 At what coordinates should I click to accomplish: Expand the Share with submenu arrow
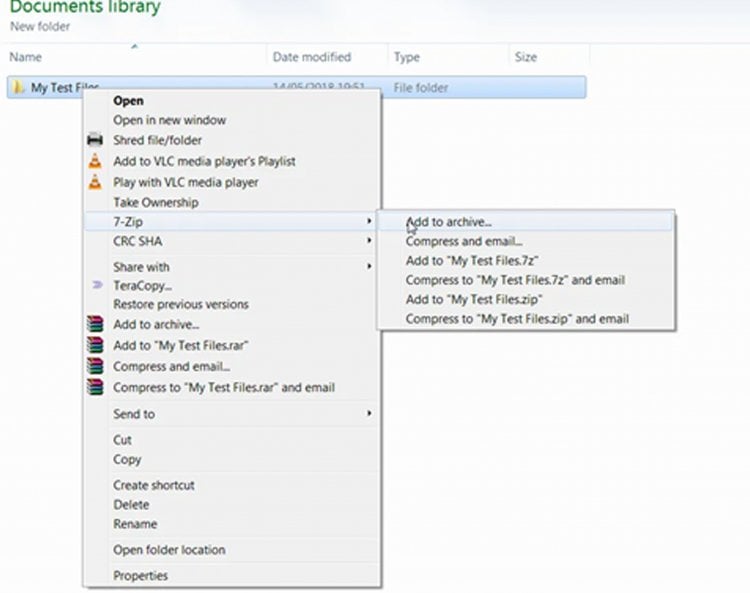pyautogui.click(x=369, y=266)
